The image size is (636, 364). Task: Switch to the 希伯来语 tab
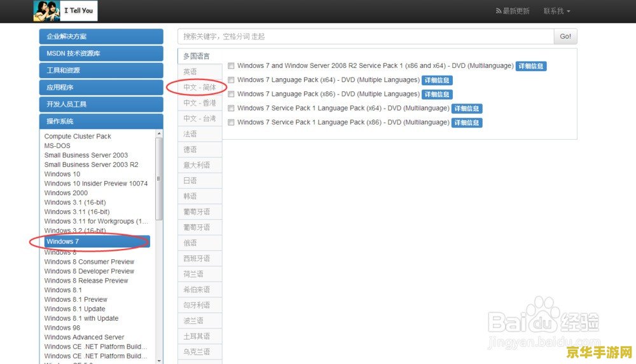[200, 290]
